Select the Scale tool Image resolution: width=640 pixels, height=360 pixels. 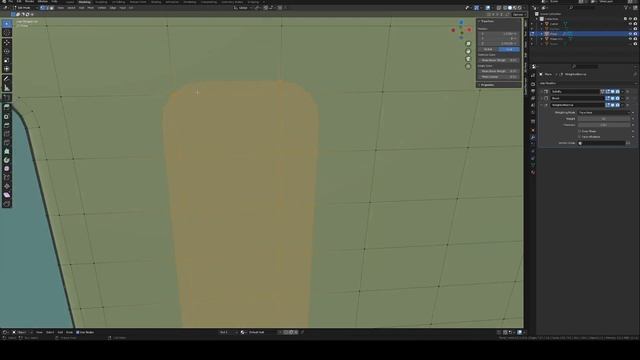click(7, 60)
